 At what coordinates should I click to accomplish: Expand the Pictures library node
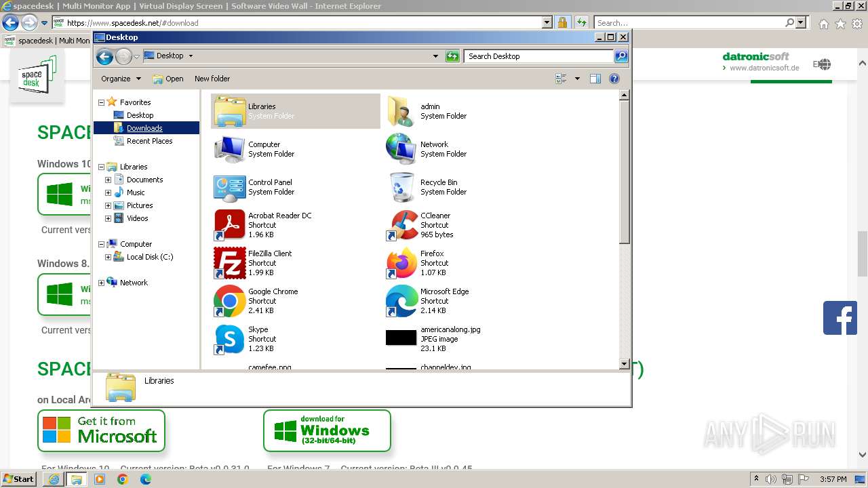108,205
